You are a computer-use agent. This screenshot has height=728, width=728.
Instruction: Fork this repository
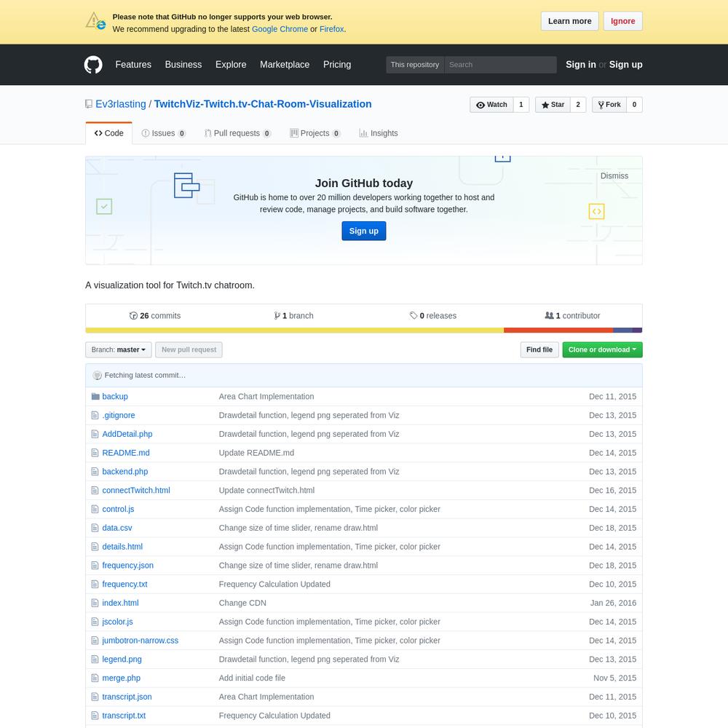click(609, 104)
